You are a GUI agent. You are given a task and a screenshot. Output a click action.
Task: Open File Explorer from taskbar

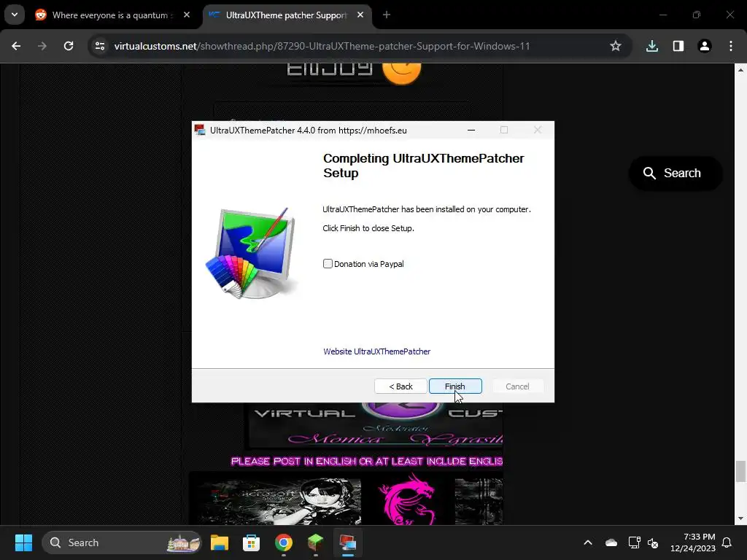pos(220,542)
